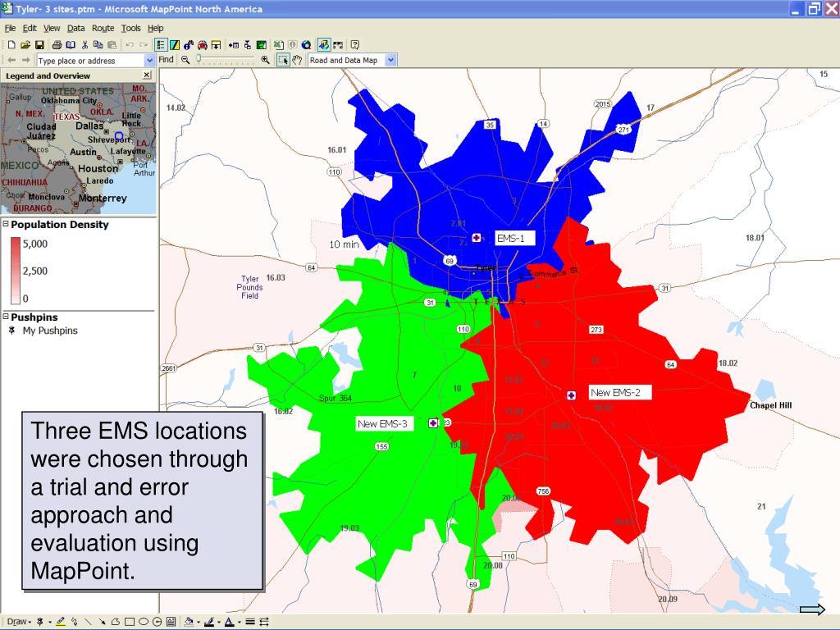Open the Fill Color dropdown arrow
The height and width of the screenshot is (630, 840).
click(x=199, y=622)
